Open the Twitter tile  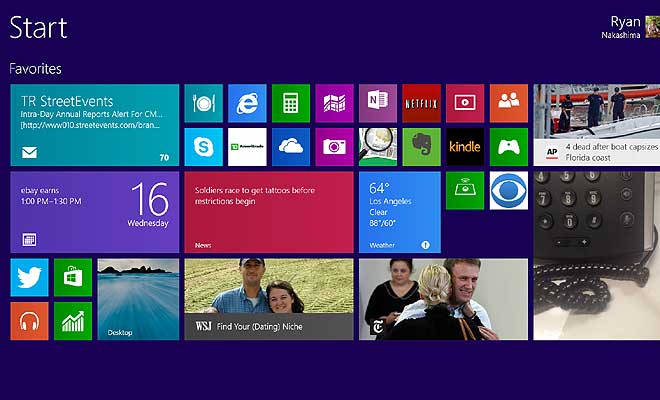pyautogui.click(x=29, y=277)
